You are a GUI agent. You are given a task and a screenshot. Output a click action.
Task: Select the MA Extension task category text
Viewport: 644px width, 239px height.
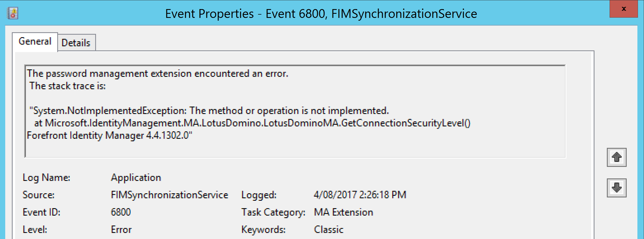[x=344, y=212]
